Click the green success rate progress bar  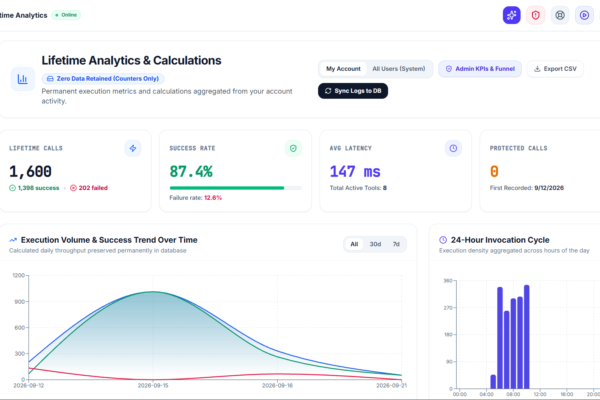236,188
